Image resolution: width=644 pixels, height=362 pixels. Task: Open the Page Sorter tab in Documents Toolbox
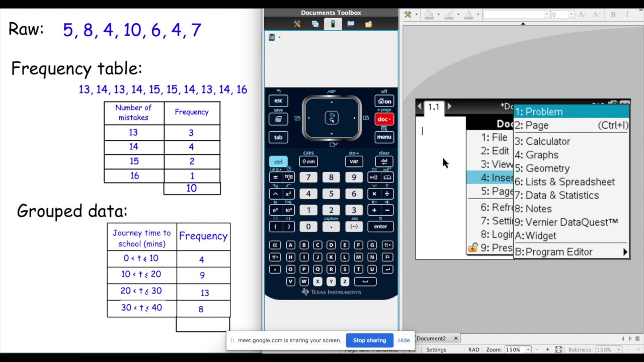315,24
